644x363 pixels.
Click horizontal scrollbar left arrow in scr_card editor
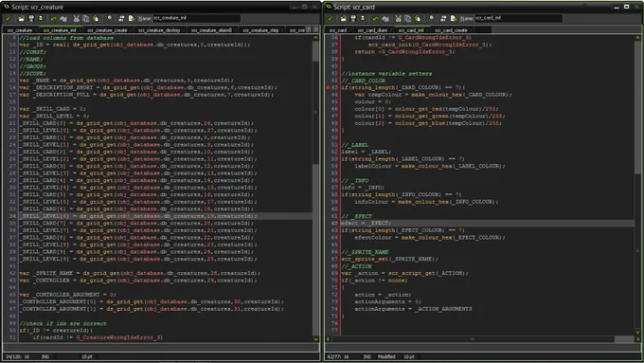click(328, 339)
